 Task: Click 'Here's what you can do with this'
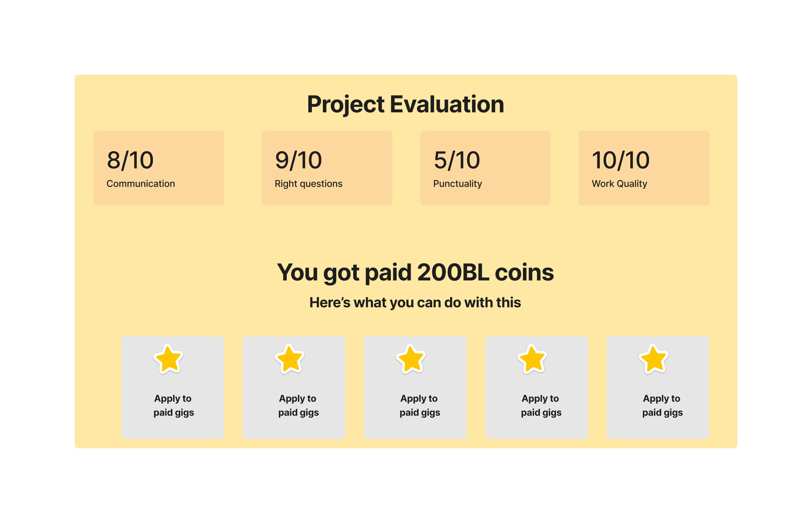(x=415, y=302)
